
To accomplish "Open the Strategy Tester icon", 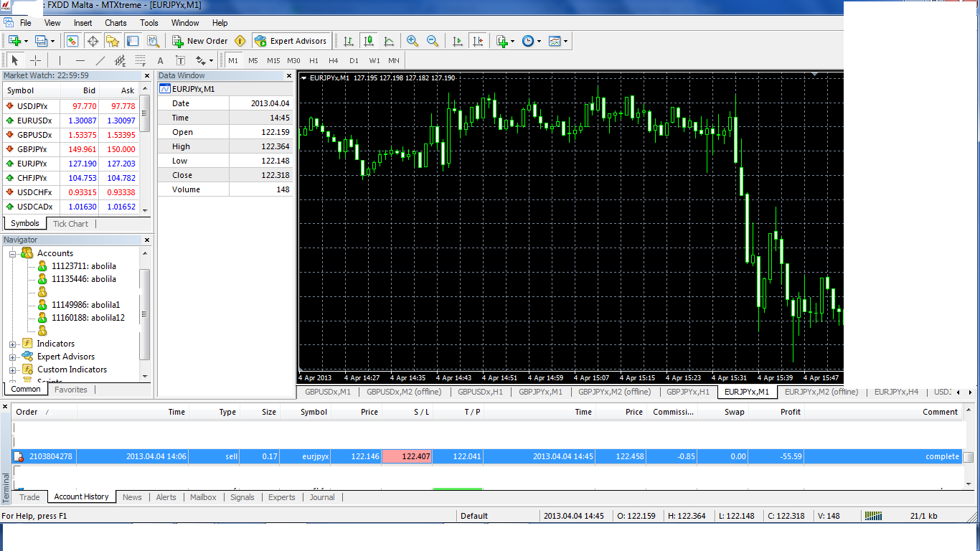I will [x=153, y=41].
